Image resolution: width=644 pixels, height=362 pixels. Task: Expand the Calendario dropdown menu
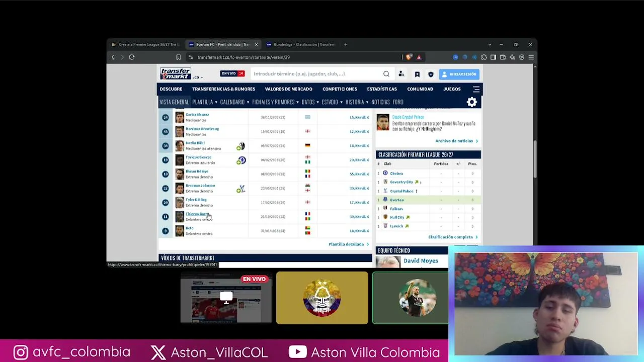pyautogui.click(x=234, y=102)
